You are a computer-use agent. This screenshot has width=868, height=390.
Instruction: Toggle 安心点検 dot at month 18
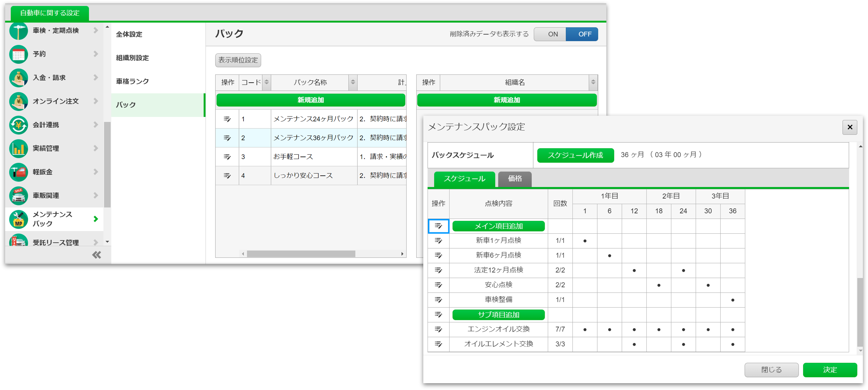[658, 285]
